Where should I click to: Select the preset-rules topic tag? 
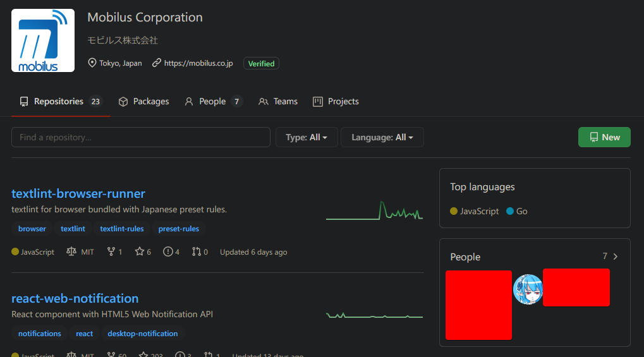coord(179,229)
